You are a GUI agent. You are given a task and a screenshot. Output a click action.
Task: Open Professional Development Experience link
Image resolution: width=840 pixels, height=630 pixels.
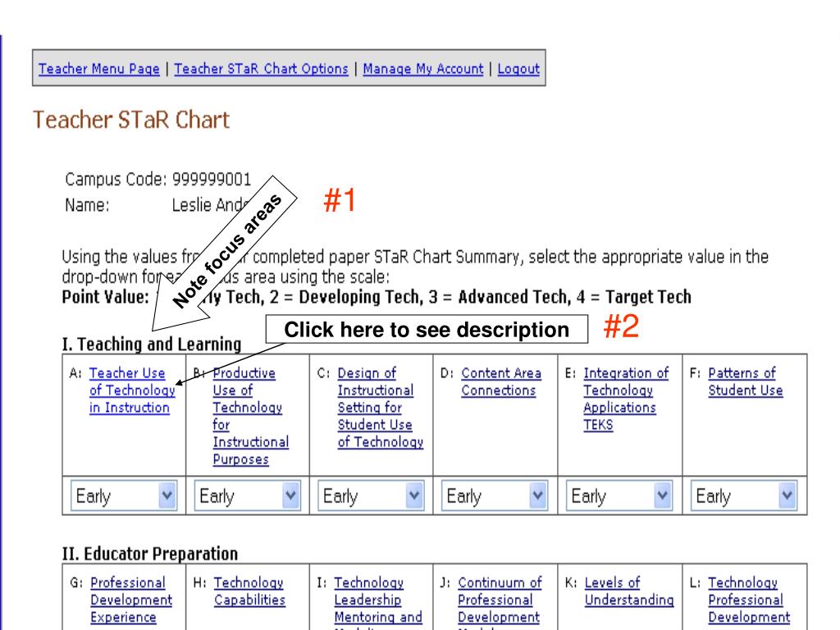pos(131,600)
